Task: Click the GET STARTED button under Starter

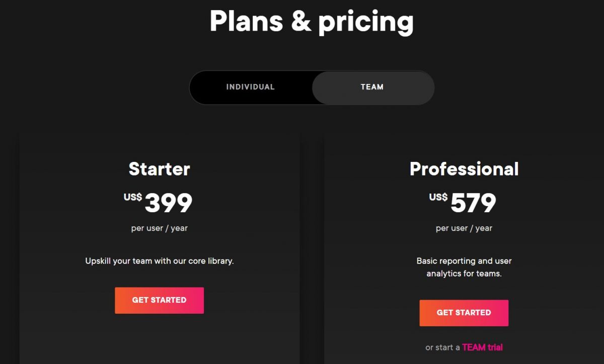Action: (159, 300)
